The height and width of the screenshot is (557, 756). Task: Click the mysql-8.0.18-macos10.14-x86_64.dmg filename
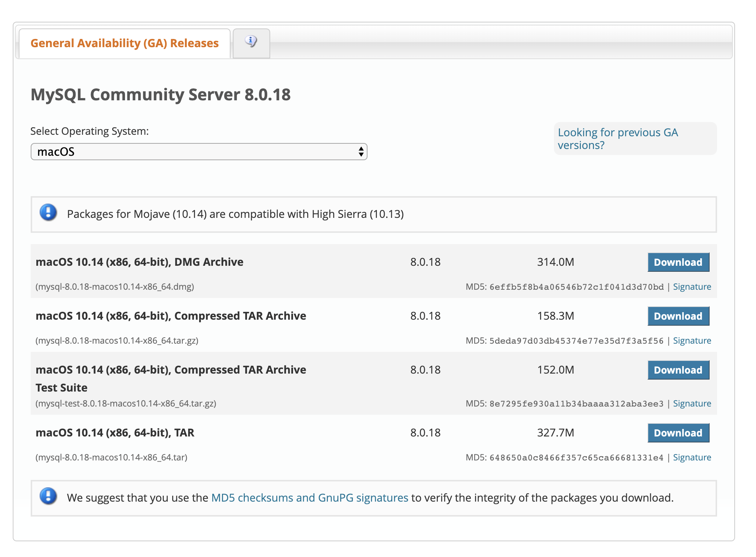tap(115, 287)
